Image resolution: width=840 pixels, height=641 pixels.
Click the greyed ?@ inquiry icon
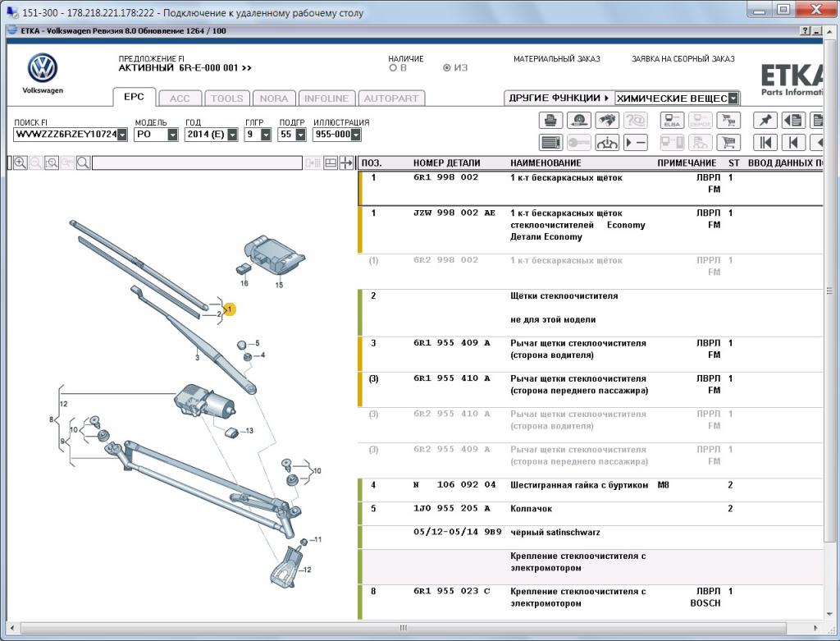(x=636, y=120)
